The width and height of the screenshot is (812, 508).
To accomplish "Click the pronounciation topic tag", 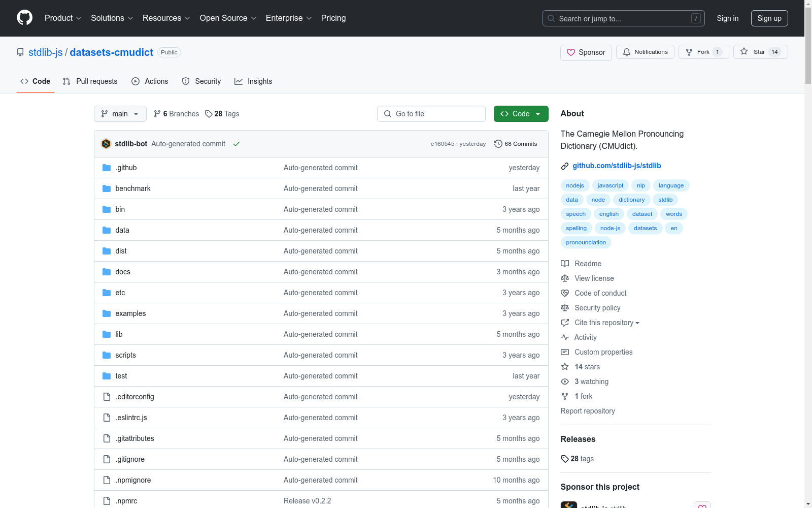I will (x=586, y=242).
